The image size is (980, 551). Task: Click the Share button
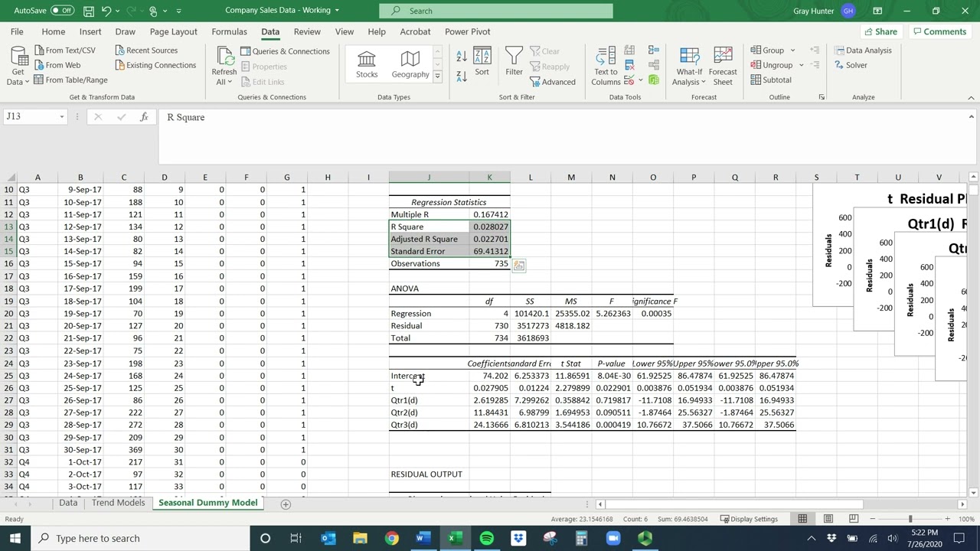point(880,31)
